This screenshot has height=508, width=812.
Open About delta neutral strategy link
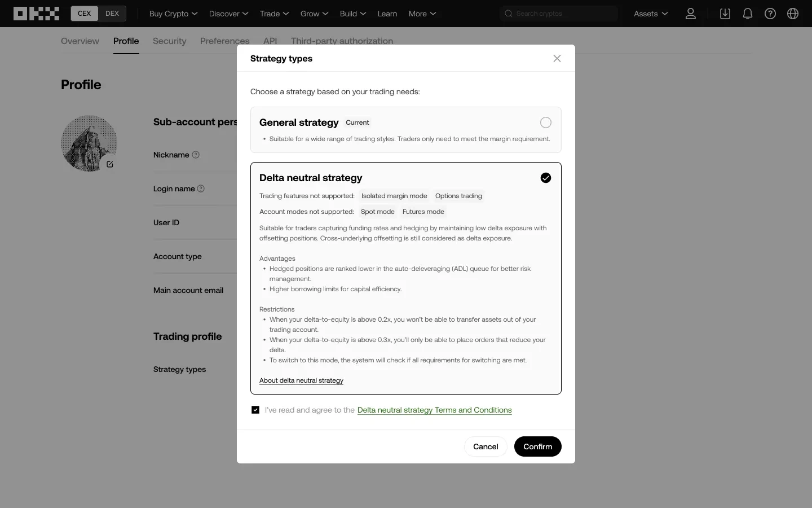[x=301, y=380]
